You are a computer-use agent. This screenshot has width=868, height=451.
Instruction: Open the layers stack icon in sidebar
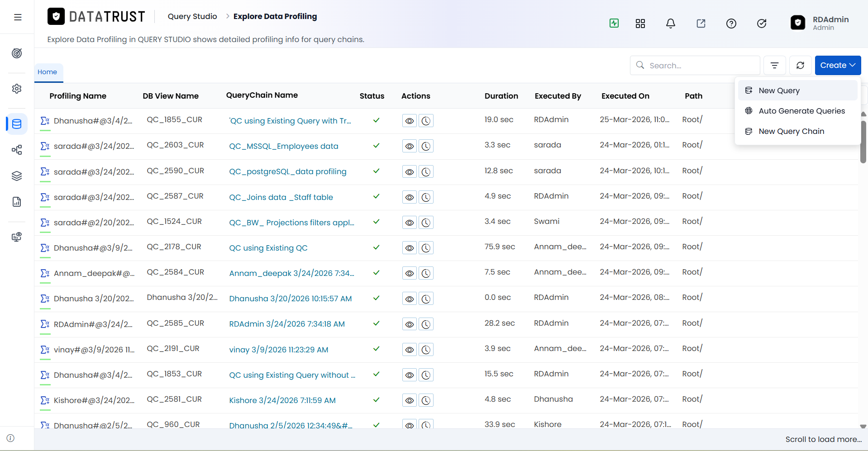pyautogui.click(x=17, y=176)
